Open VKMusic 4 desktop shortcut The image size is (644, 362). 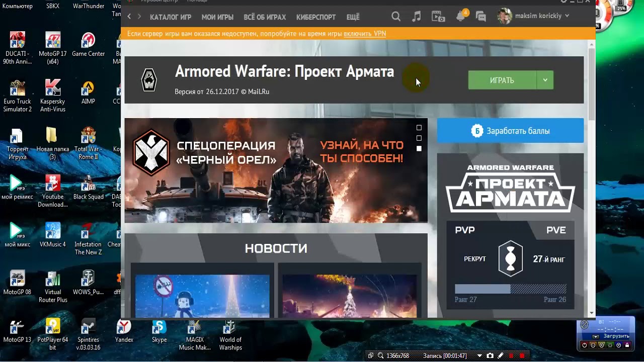point(52,235)
